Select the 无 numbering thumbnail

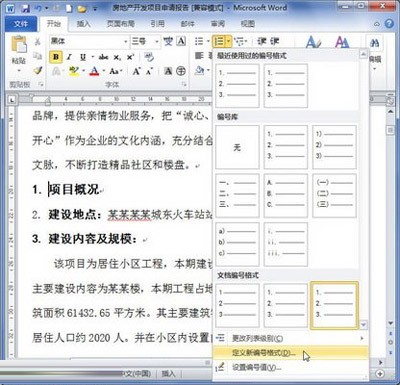pyautogui.click(x=237, y=147)
